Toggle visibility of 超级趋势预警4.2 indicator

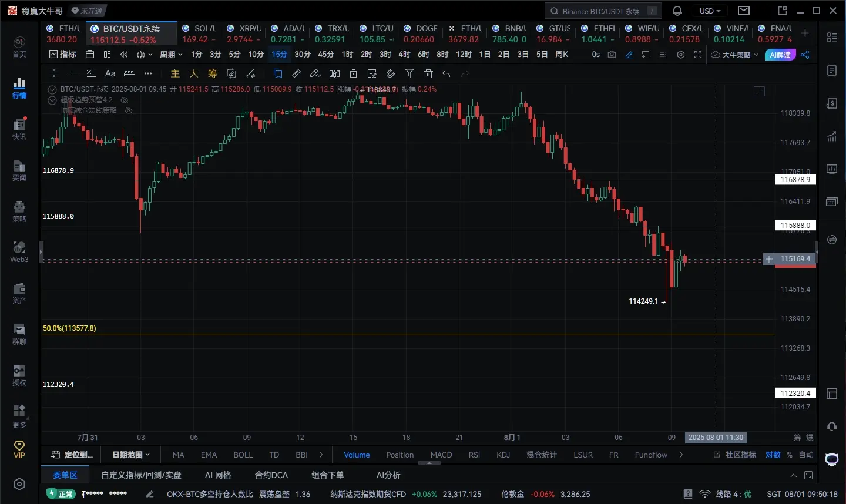tap(125, 100)
